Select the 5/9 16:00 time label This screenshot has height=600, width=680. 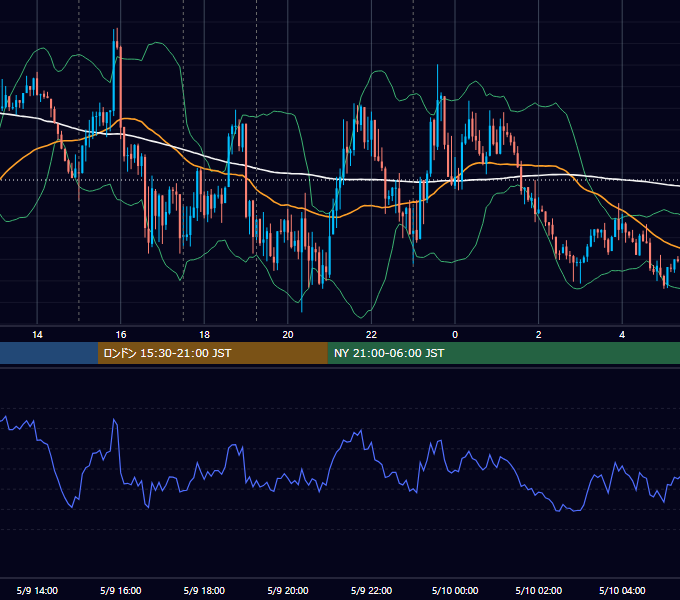pyautogui.click(x=121, y=590)
